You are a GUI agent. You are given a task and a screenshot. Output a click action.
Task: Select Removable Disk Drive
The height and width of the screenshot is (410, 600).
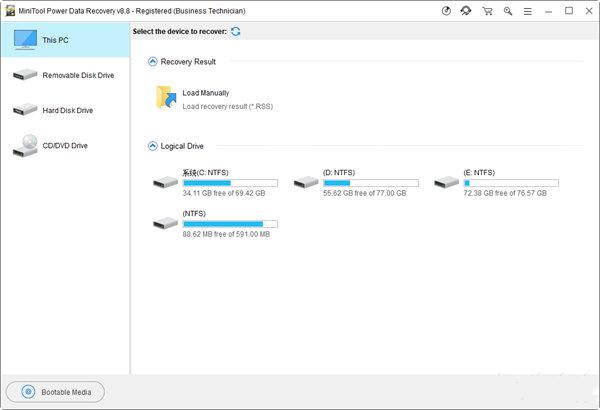pos(65,75)
